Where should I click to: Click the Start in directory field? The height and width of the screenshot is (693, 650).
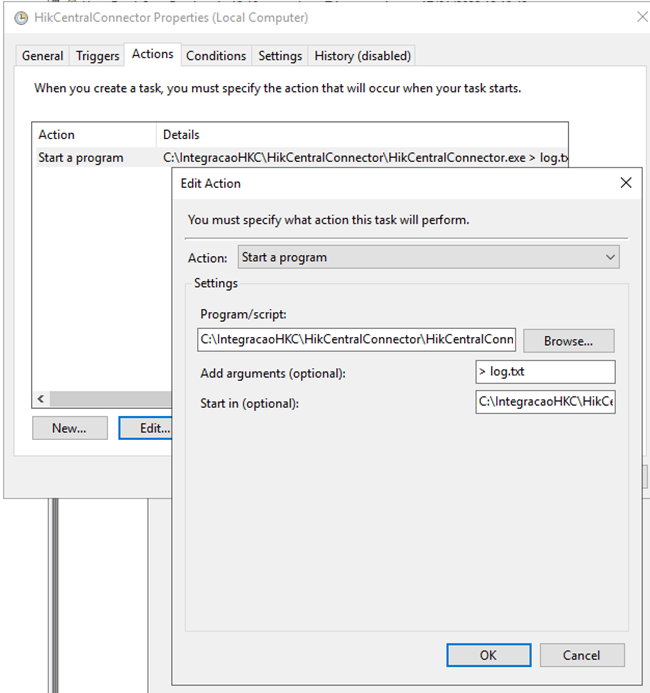(545, 402)
